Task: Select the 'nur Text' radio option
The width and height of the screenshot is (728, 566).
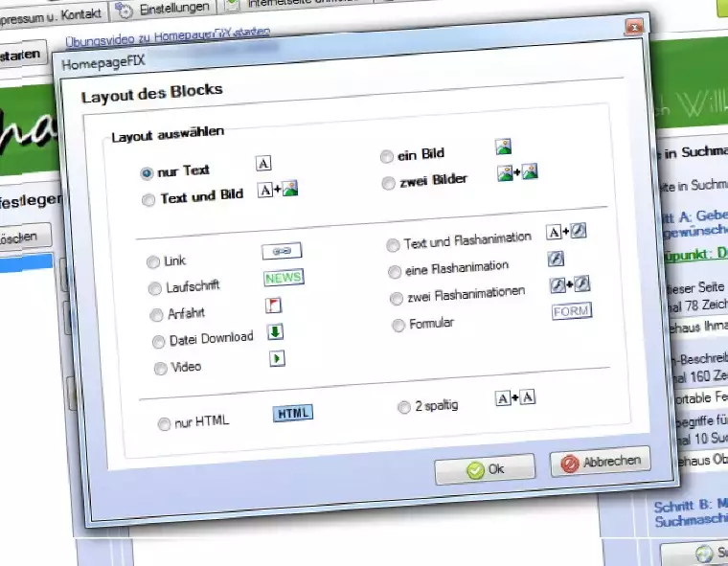Action: tap(147, 173)
